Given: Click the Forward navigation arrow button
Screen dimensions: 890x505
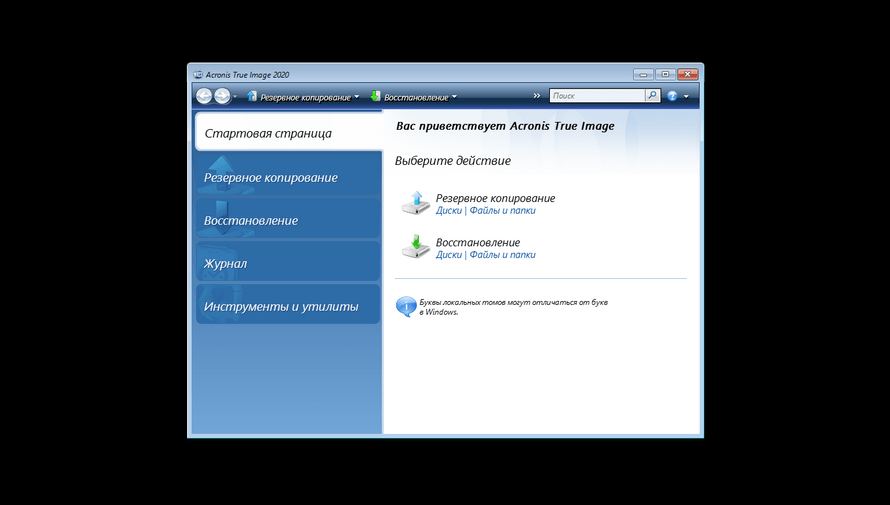Looking at the screenshot, I should pos(222,96).
